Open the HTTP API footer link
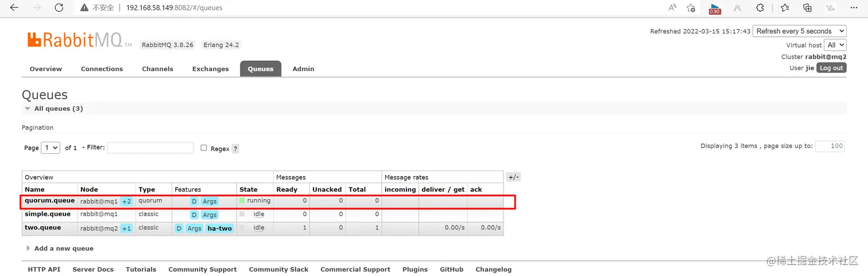This screenshot has height=276, width=868. pos(44,269)
